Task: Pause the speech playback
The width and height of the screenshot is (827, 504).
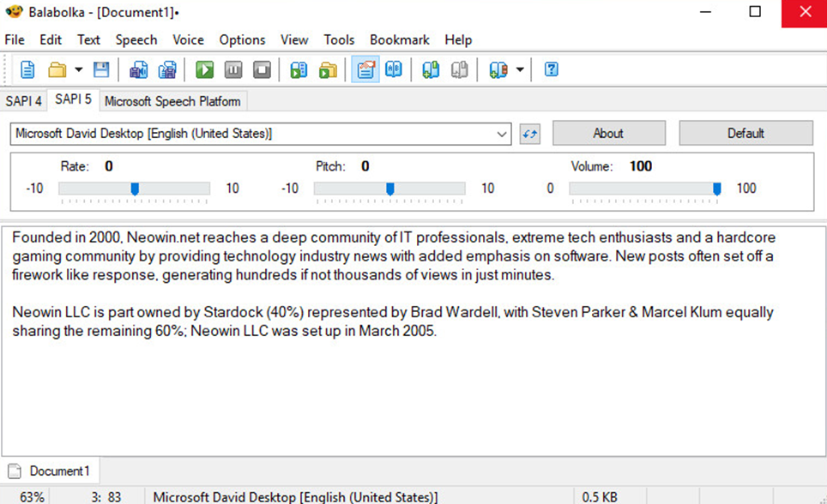Action: 233,69
